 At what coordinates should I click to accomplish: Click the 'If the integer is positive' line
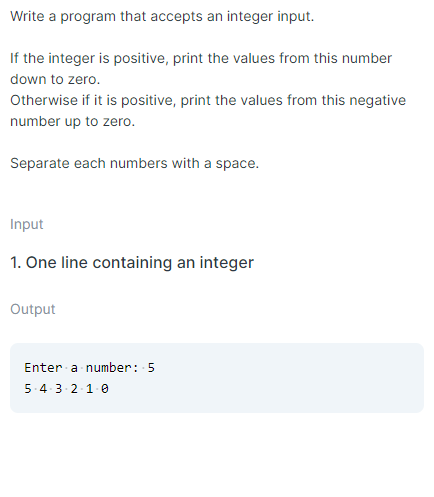pos(201,58)
